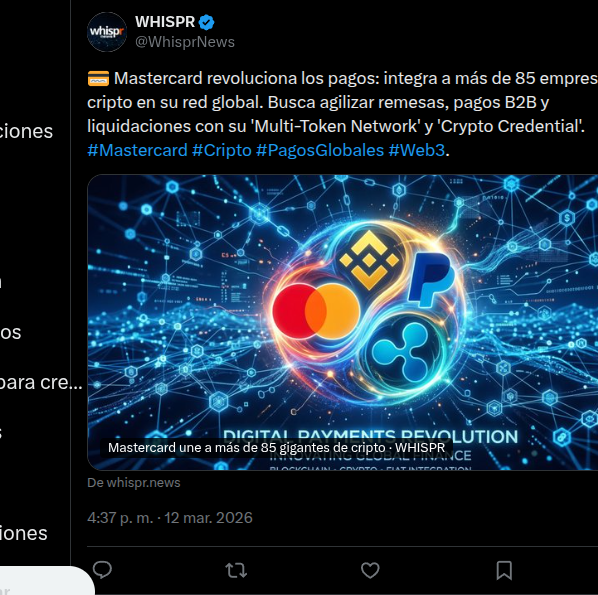598x595 pixels.
Task: Click the white rounded button at bottom left
Action: coord(46,581)
